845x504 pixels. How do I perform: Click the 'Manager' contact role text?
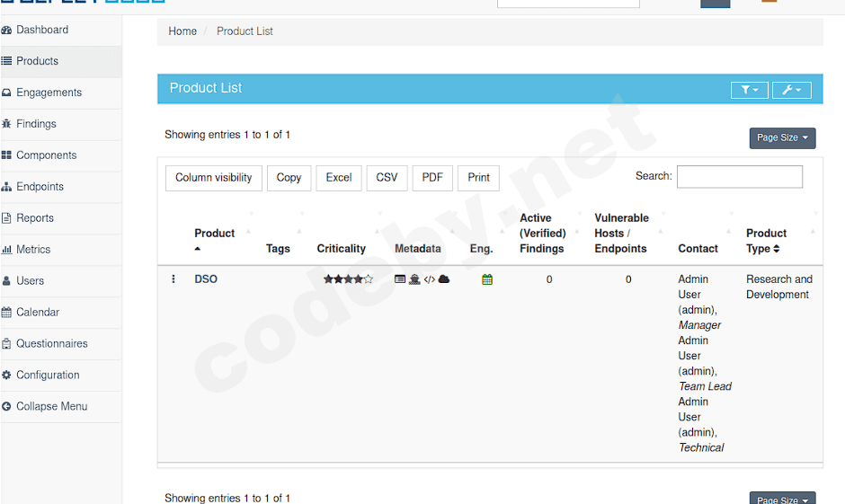(x=699, y=325)
